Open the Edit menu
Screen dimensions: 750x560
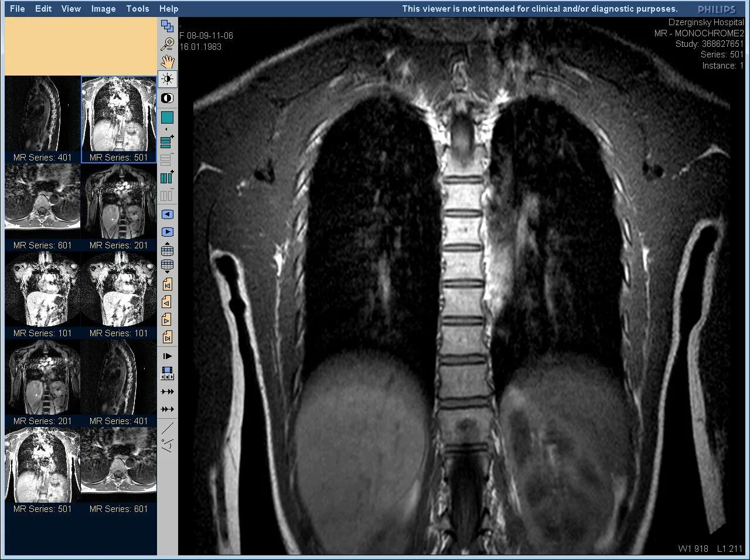[43, 9]
